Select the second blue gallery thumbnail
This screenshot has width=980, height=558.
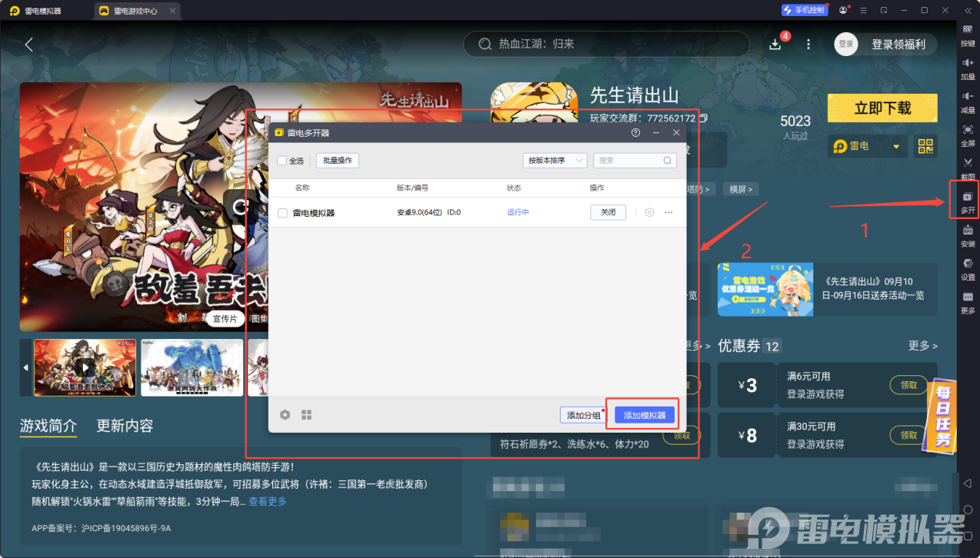(x=192, y=368)
